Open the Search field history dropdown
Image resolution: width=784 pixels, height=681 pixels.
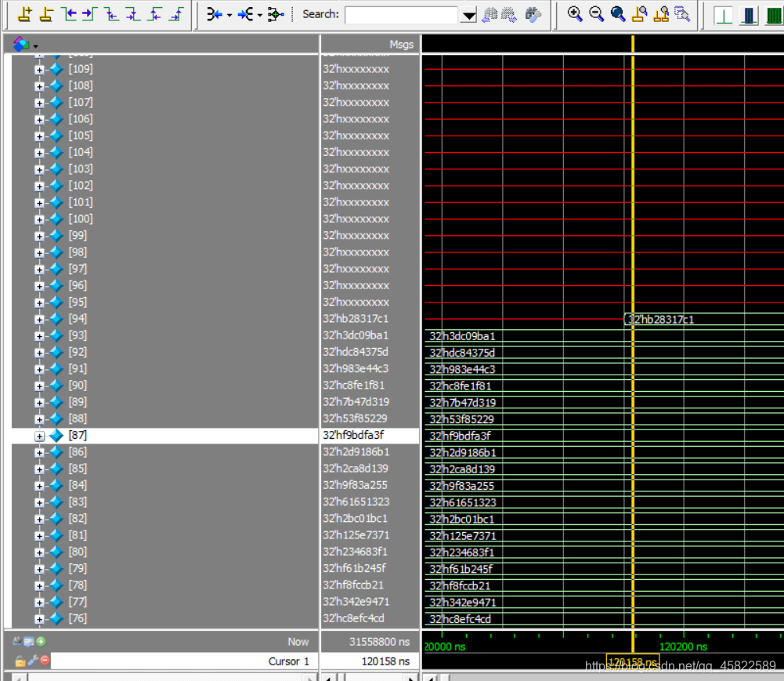click(468, 15)
